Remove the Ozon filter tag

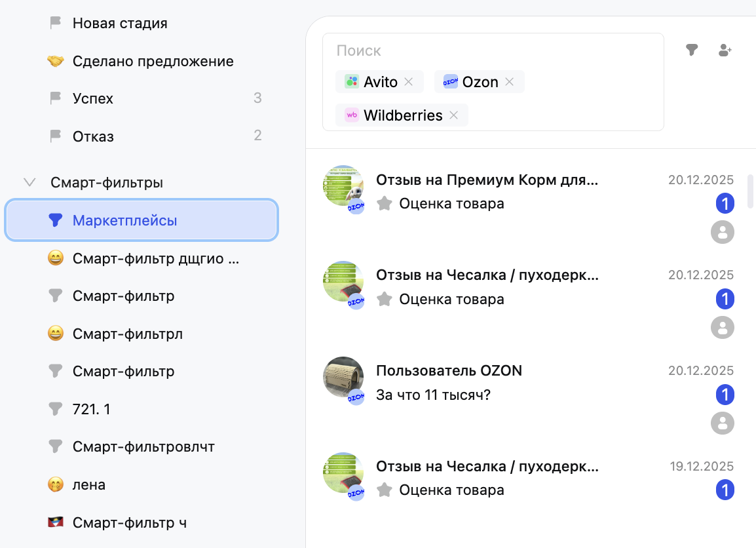click(x=510, y=82)
